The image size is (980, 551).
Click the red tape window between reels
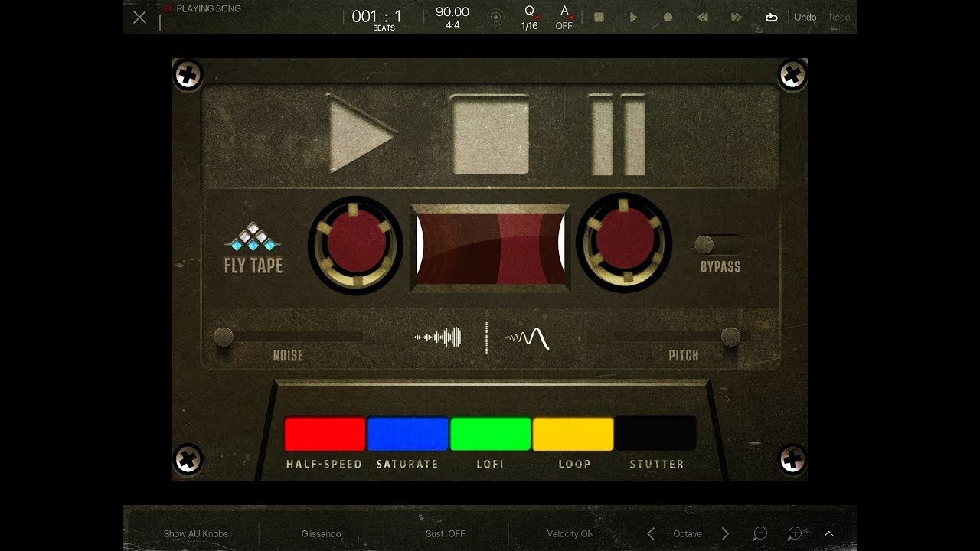(490, 247)
